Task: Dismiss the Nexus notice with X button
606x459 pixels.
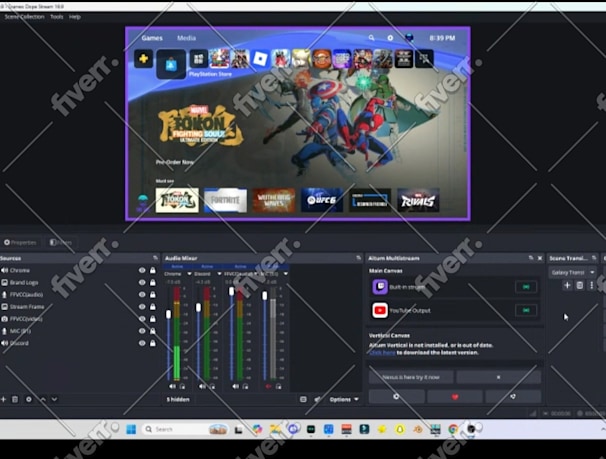Action: point(498,377)
